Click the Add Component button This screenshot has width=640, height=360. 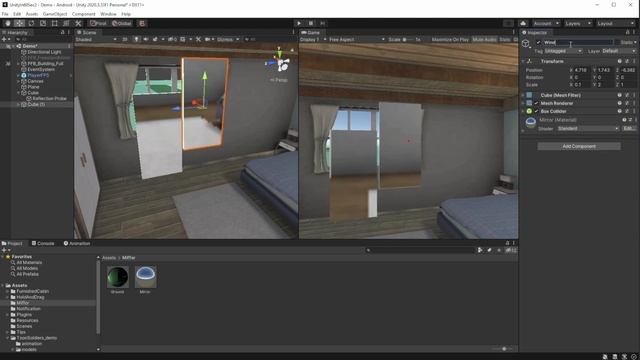(x=579, y=146)
